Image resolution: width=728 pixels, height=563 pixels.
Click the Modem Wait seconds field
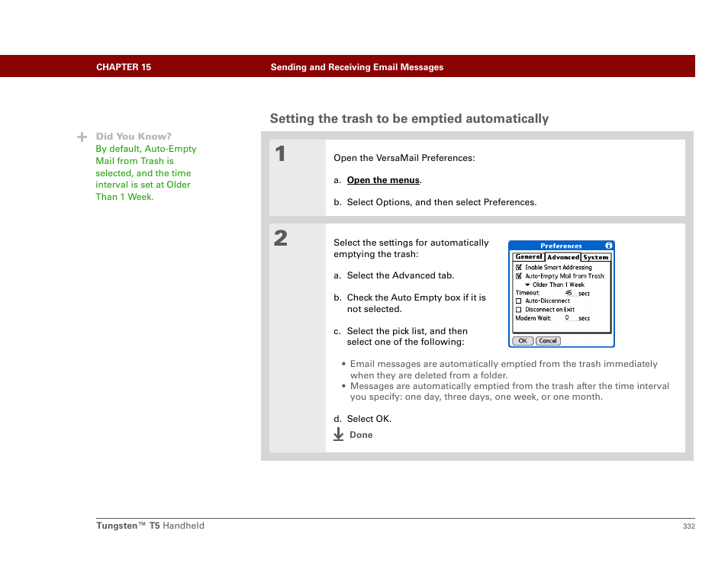click(571, 318)
